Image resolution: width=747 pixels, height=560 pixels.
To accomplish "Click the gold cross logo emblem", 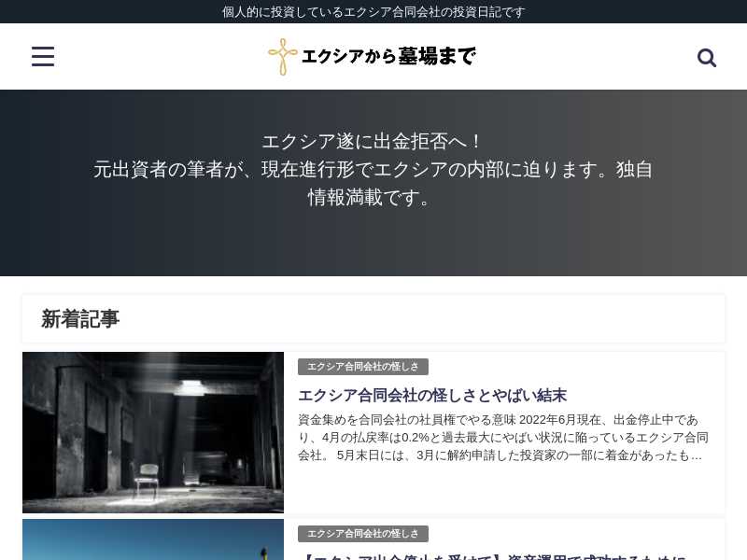I will [282, 57].
